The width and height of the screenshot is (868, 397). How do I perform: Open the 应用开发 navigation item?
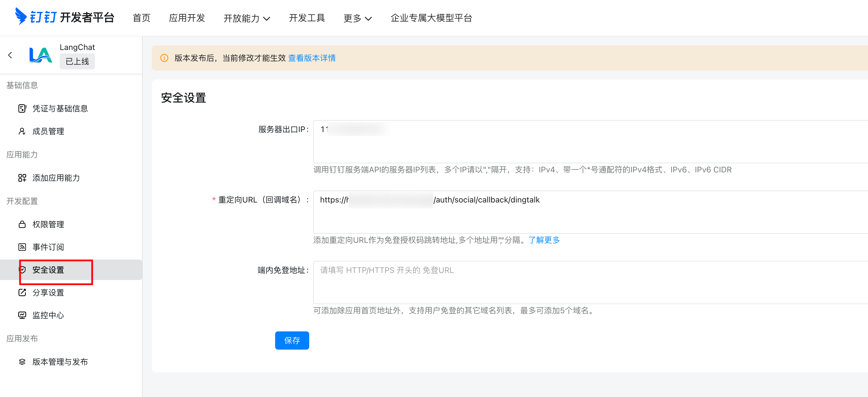point(187,18)
